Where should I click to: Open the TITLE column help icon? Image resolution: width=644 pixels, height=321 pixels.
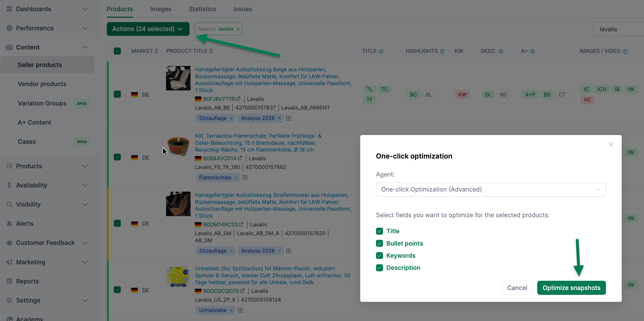(381, 51)
